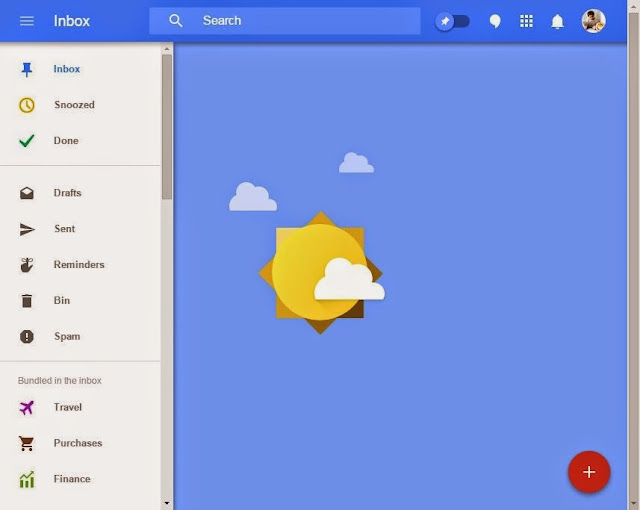
Task: Open the Drafts folder
Action: tap(67, 193)
